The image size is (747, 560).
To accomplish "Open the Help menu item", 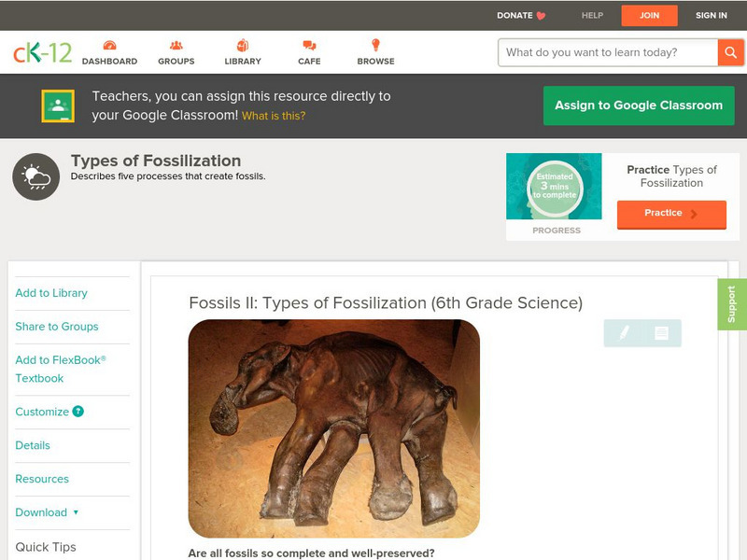I will pos(592,16).
